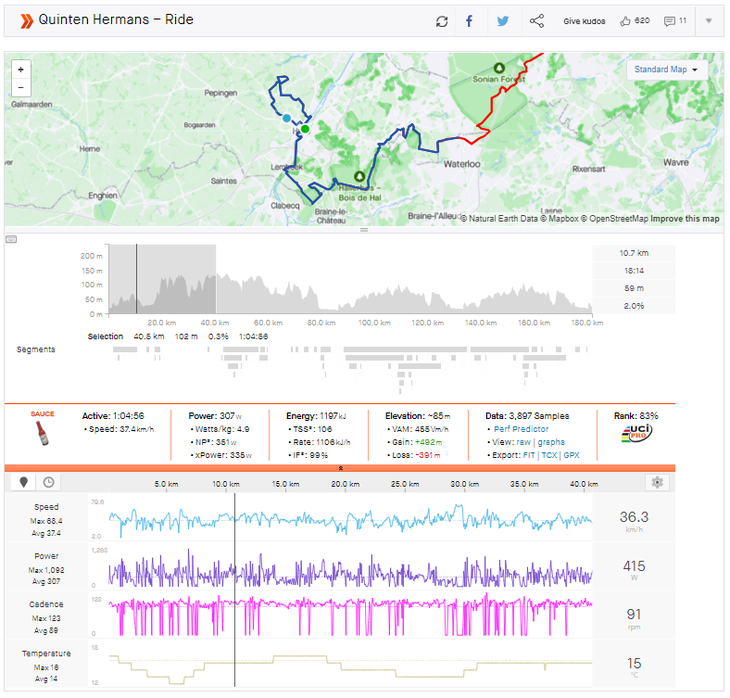This screenshot has width=730, height=698.
Task: Click the green start marker on map
Action: click(x=305, y=129)
